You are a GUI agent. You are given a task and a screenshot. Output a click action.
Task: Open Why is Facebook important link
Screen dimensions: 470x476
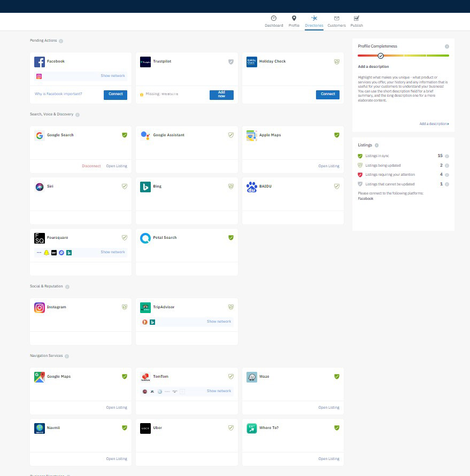[58, 94]
